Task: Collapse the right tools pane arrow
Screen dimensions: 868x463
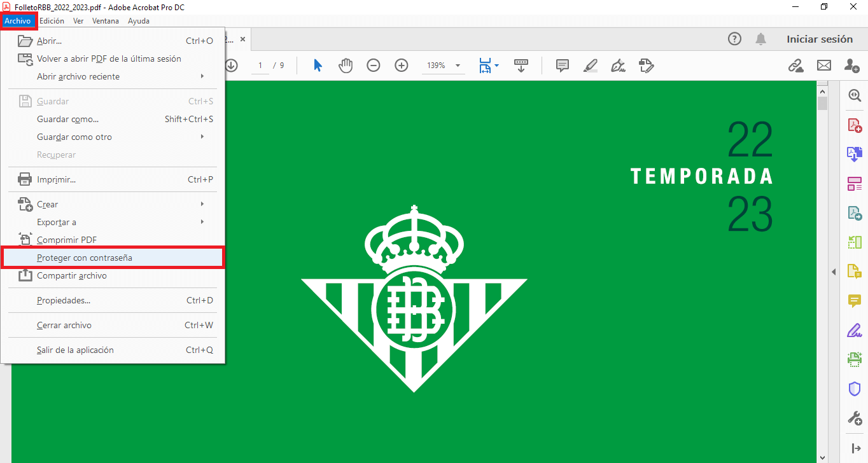Action: (x=856, y=448)
